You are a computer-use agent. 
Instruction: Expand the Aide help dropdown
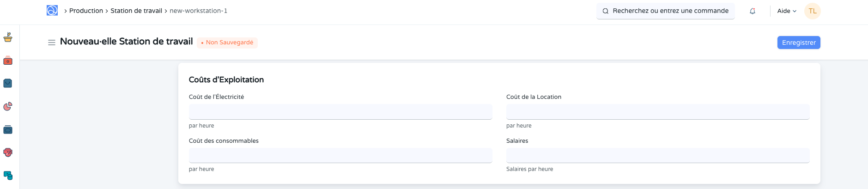click(x=787, y=11)
